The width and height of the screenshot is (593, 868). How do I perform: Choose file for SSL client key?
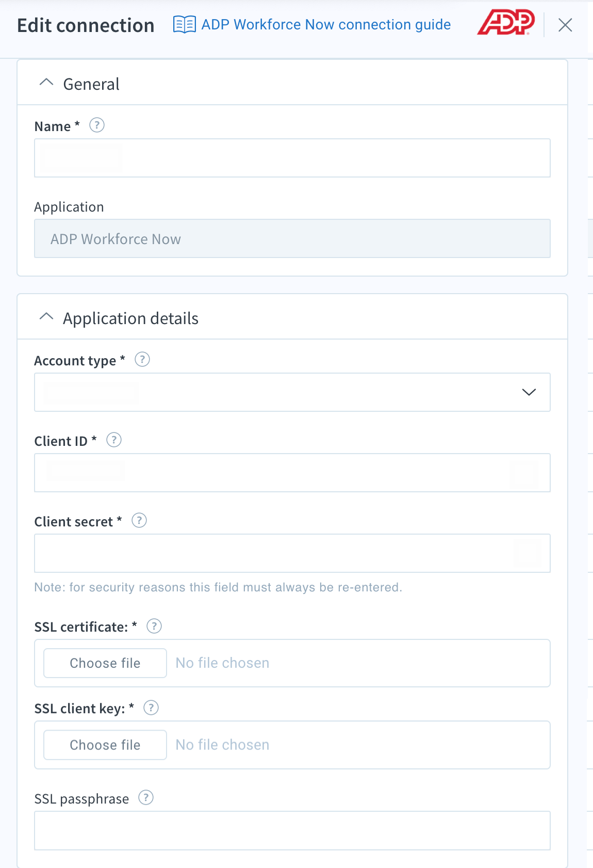click(105, 745)
